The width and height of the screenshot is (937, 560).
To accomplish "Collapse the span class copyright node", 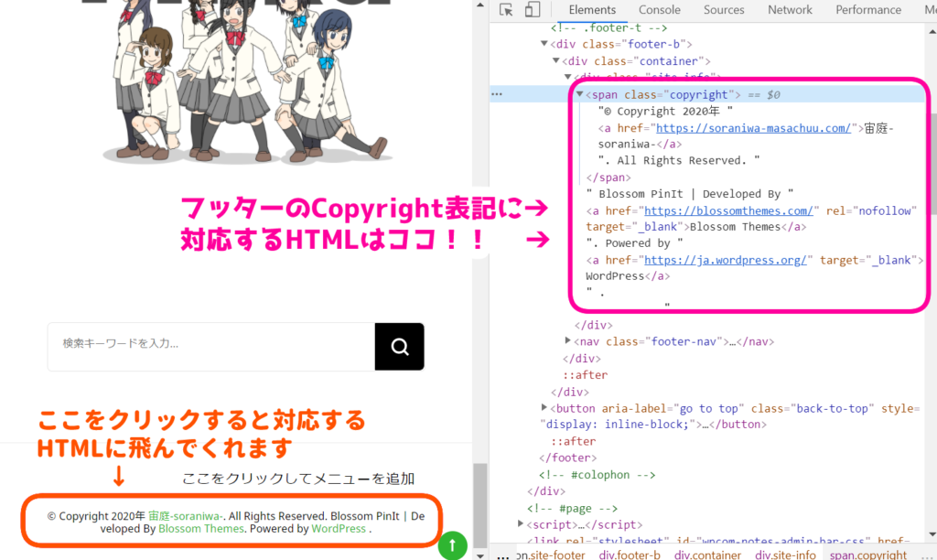I will point(580,94).
